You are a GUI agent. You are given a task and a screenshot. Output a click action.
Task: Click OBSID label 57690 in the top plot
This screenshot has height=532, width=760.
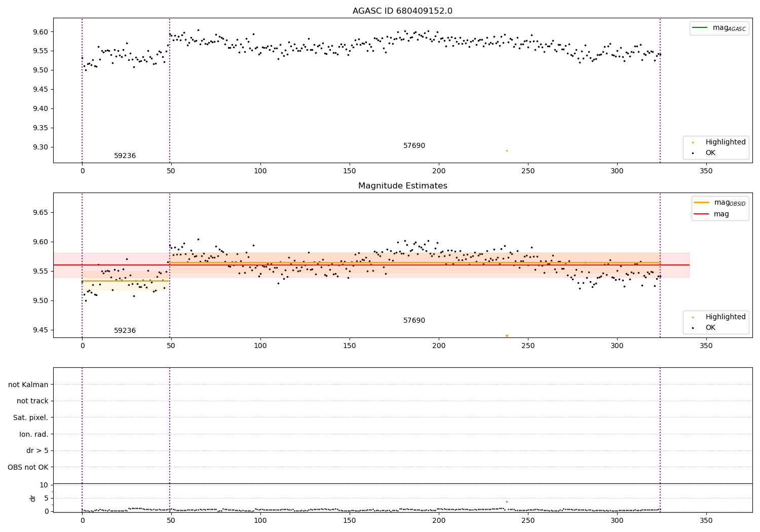[414, 146]
